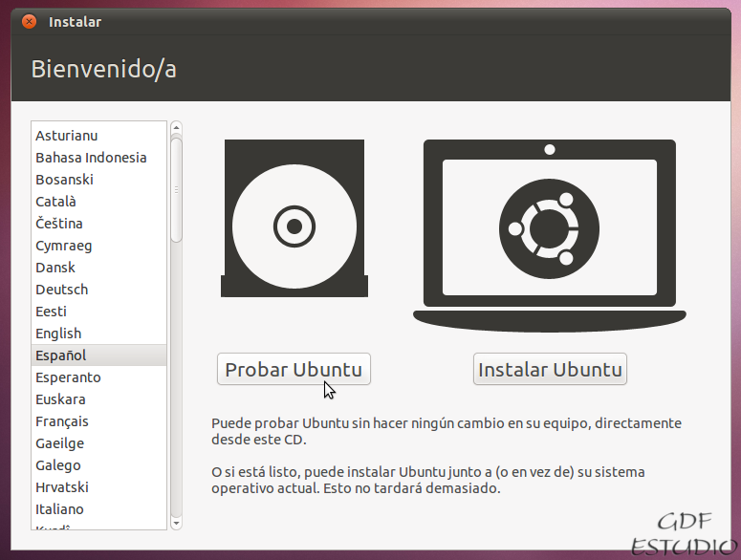Select Asturianu in the language list
Image resolution: width=741 pixels, height=560 pixels.
[x=98, y=136]
